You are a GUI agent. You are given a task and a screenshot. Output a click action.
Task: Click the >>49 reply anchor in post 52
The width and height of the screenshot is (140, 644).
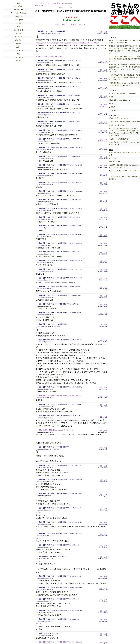(38, 623)
